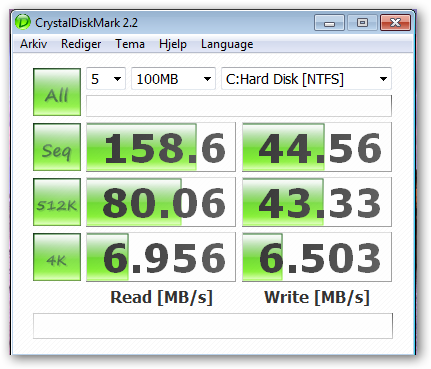Click the 512K read result 80.06
Screen dimensions: 431x369
click(x=161, y=202)
